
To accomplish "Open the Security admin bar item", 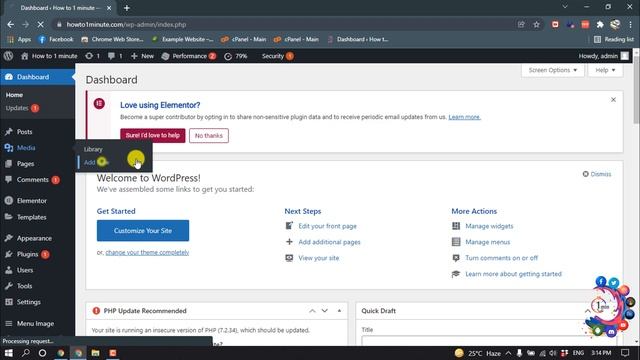I will click(x=278, y=56).
